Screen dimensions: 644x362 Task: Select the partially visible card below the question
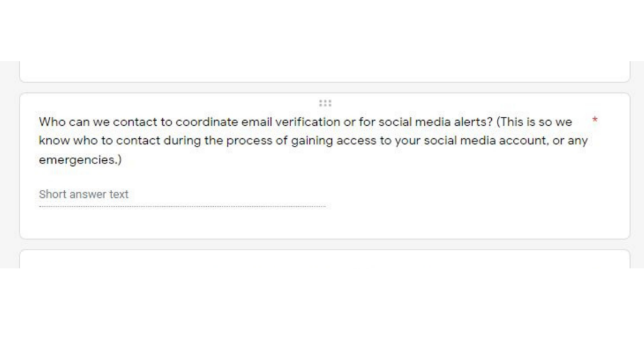coord(325,259)
